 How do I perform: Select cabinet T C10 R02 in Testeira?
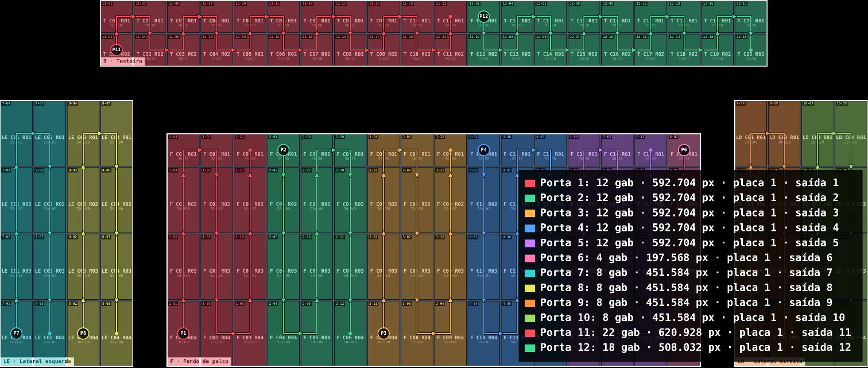[416, 50]
